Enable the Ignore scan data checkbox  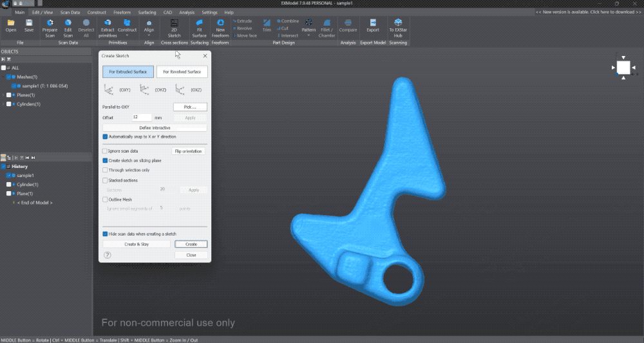click(105, 151)
